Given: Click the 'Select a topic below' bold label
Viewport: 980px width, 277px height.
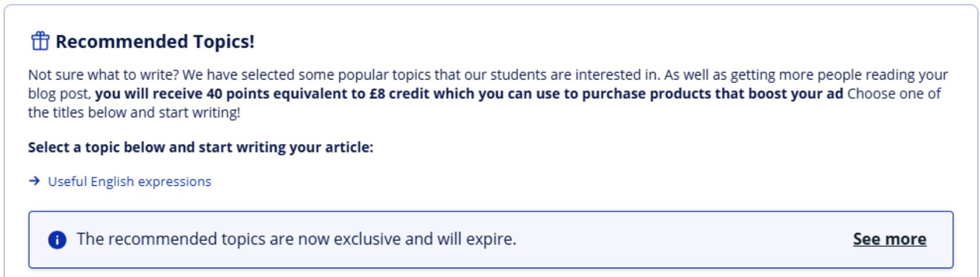Looking at the screenshot, I should click(x=201, y=148).
